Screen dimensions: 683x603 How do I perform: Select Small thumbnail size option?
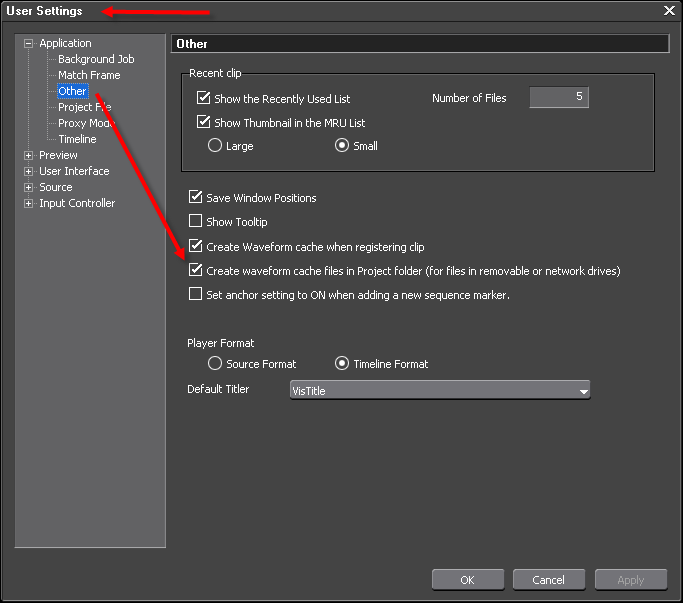pos(342,145)
